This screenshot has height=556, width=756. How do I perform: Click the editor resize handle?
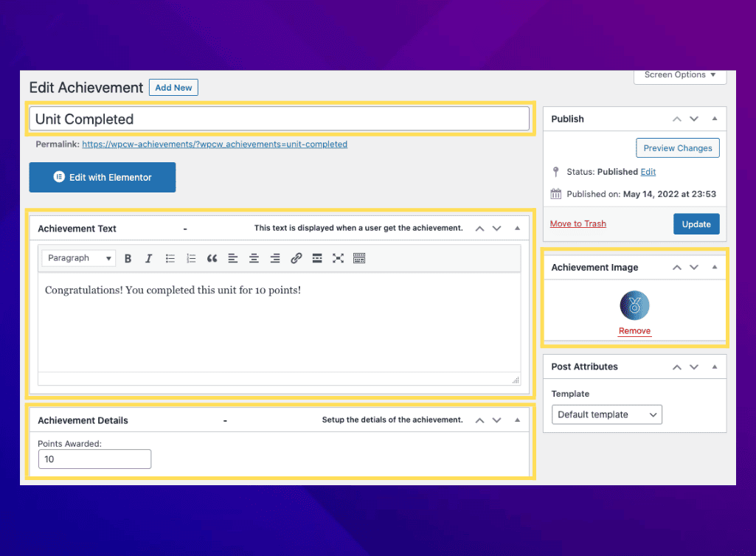point(516,380)
